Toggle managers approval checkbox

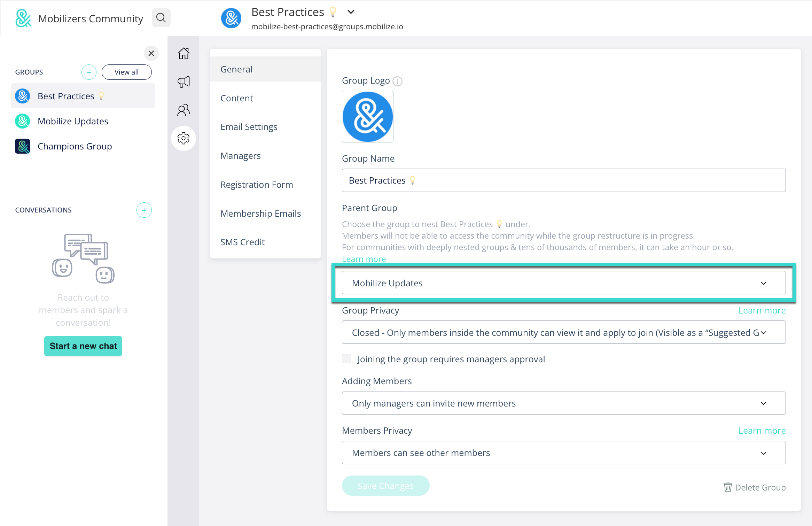click(347, 359)
